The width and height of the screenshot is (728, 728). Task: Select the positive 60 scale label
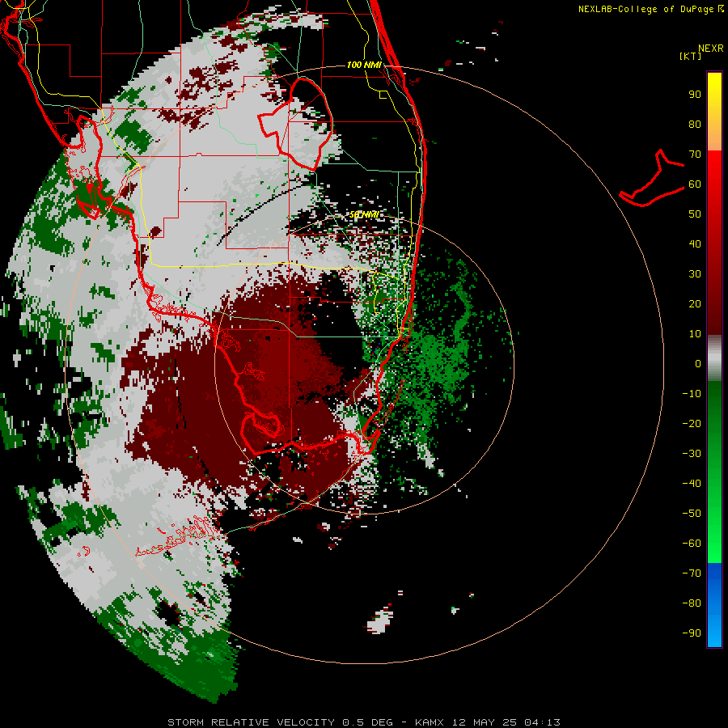pyautogui.click(x=695, y=184)
